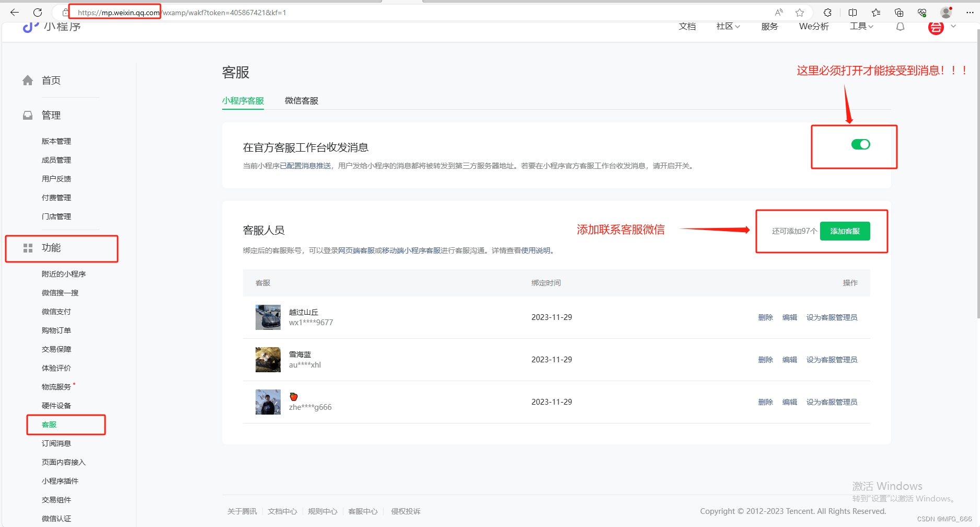Open the browser settings three-dot menu

pyautogui.click(x=970, y=13)
